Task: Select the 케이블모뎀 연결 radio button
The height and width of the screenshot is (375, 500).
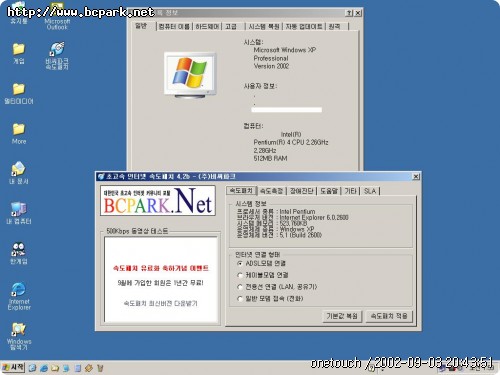Action: coord(239,275)
